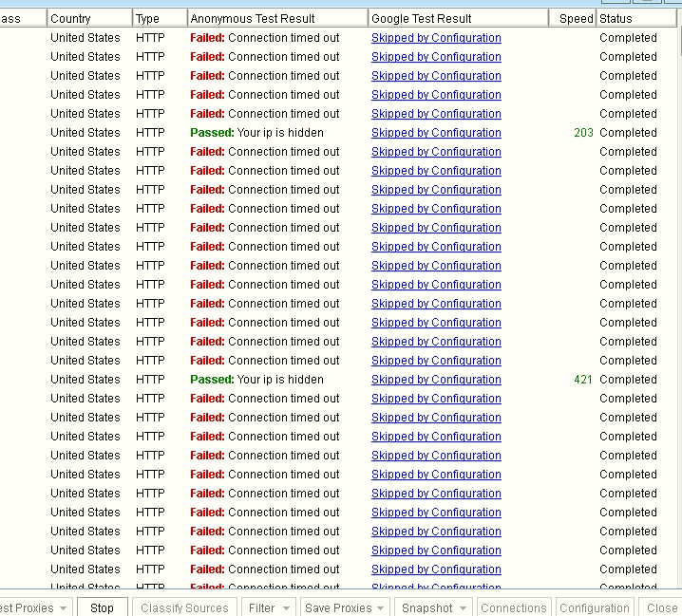682x616 pixels.
Task: Open Classify Sources
Action: pos(184,607)
